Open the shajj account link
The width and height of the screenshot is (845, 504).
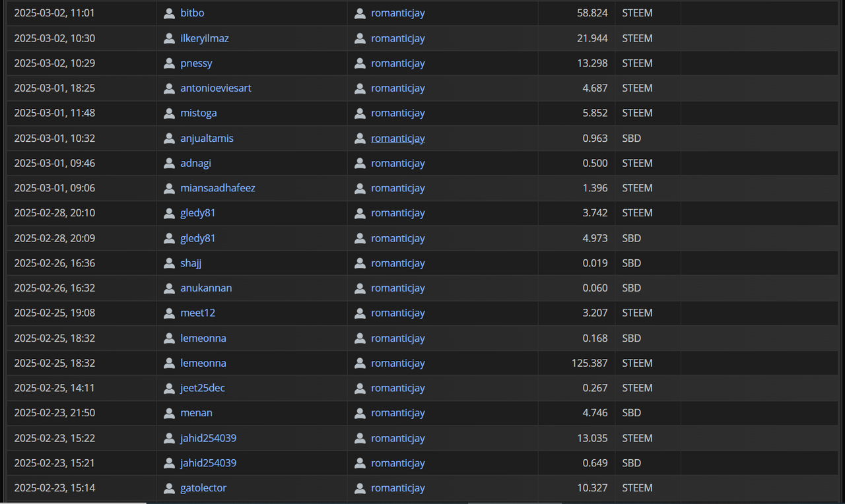point(191,263)
